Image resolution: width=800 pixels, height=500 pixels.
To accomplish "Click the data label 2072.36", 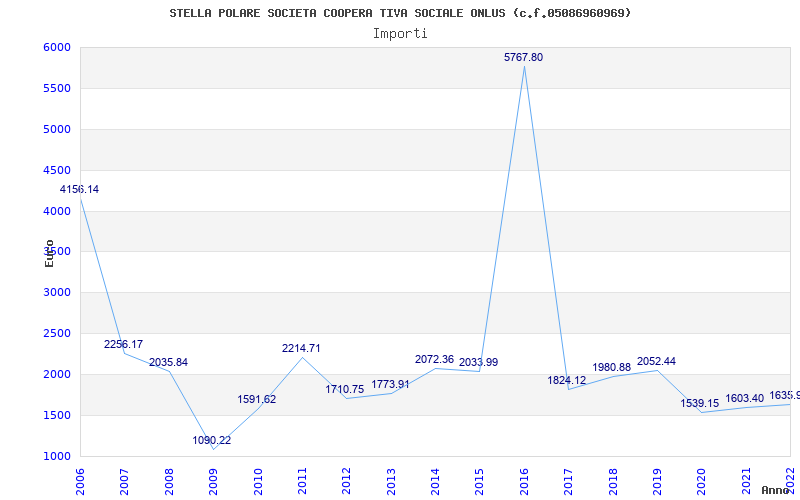I will (x=434, y=360).
